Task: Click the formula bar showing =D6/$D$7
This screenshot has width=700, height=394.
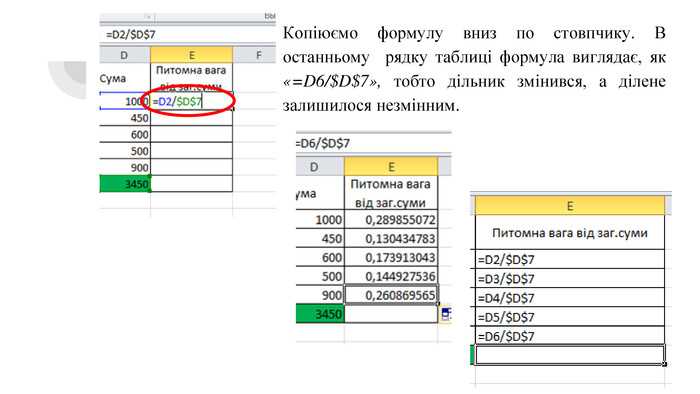Action: (374, 143)
